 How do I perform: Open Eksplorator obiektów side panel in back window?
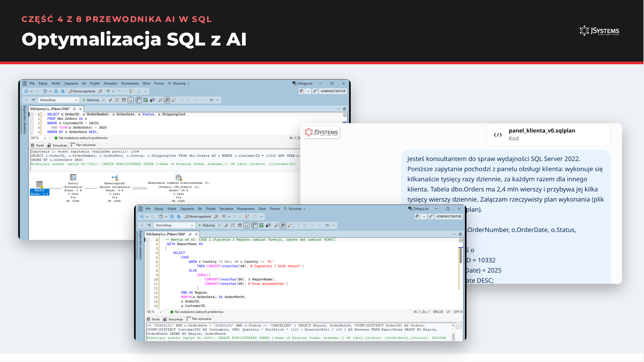(x=24, y=120)
